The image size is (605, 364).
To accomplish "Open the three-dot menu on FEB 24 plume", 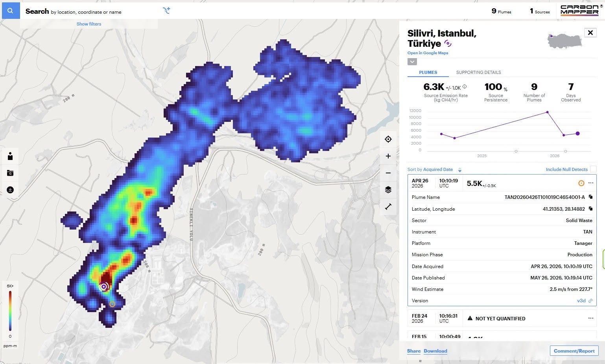I will [x=590, y=318].
